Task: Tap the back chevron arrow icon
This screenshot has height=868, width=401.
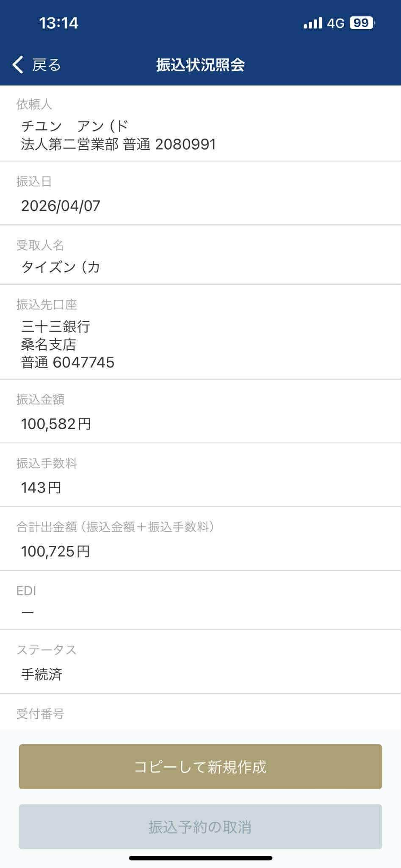Action: 18,65
